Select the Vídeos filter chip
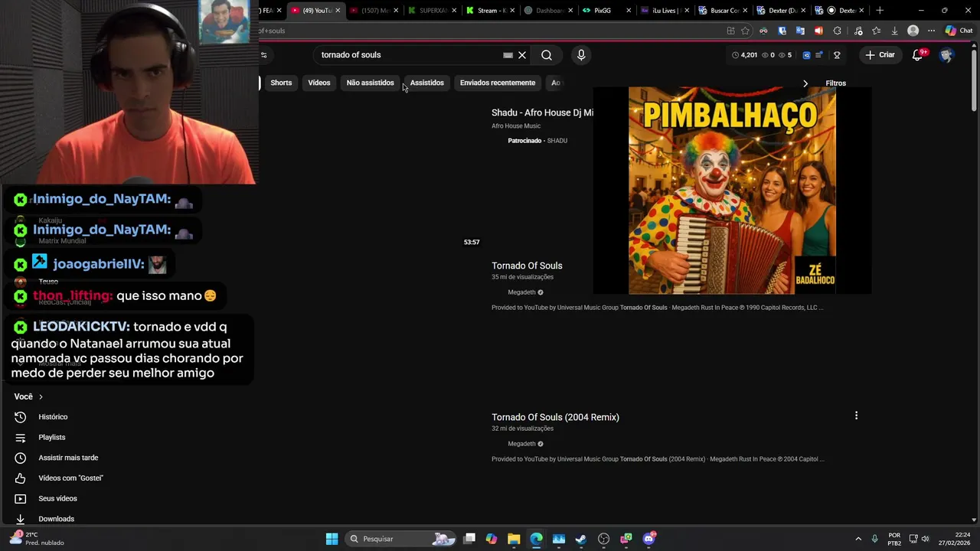Image resolution: width=980 pixels, height=551 pixels. tap(319, 83)
